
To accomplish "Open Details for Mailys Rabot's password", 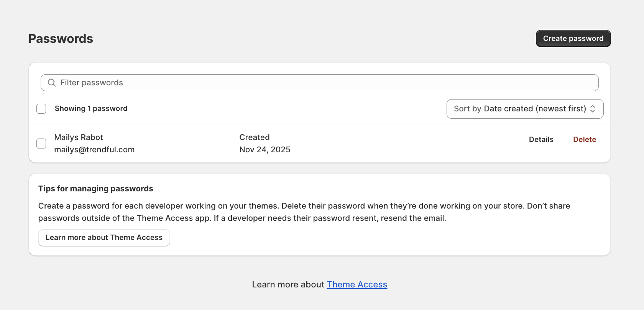I will (541, 140).
